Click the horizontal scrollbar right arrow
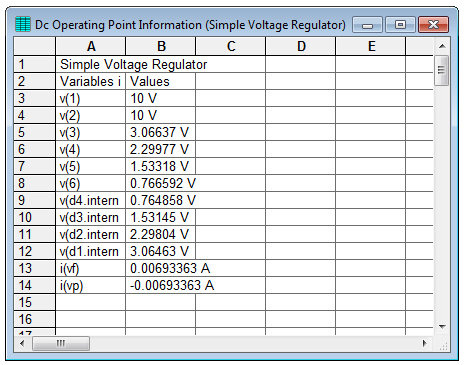Screen dimensions: 464x365 [x=425, y=343]
